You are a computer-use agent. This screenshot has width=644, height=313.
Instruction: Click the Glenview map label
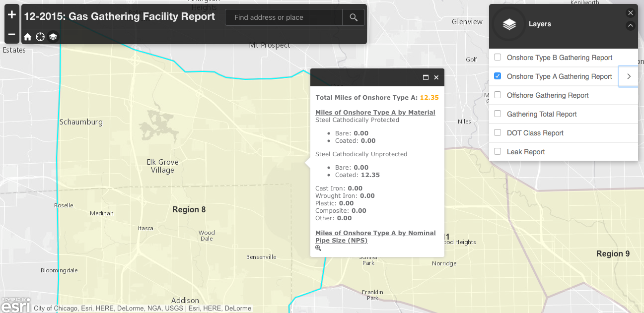click(x=467, y=22)
